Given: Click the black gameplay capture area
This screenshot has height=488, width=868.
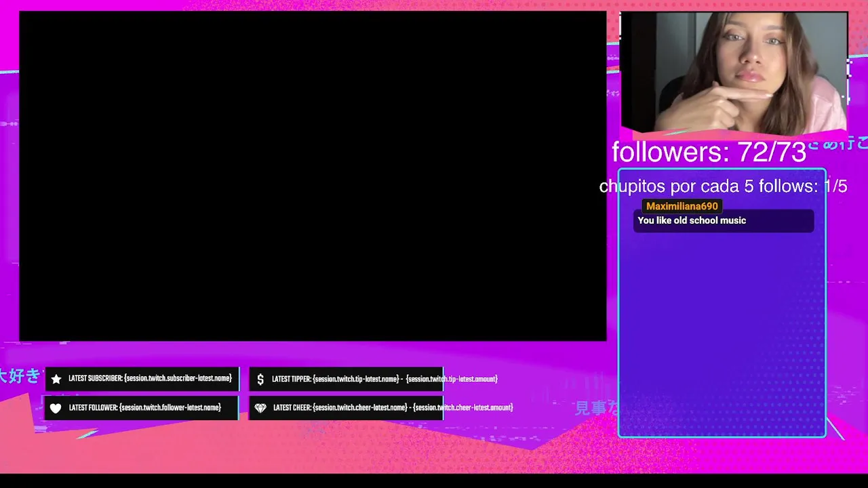Looking at the screenshot, I should pyautogui.click(x=313, y=176).
